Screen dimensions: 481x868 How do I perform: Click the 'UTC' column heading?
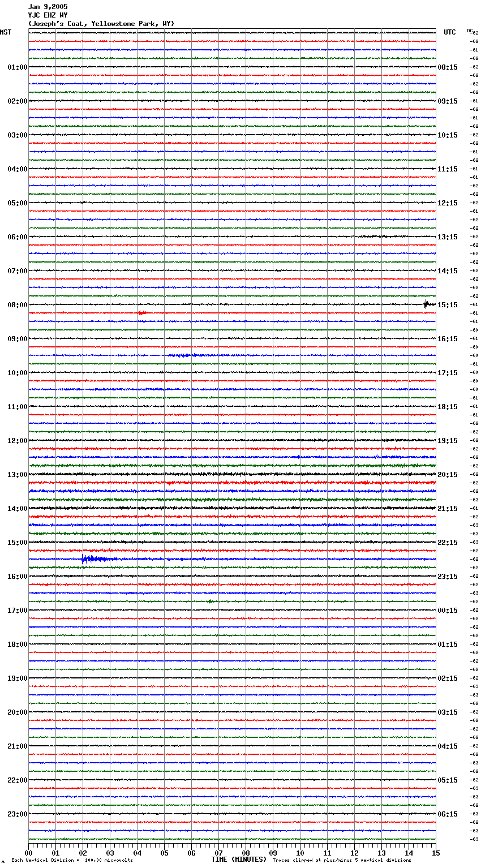point(450,32)
